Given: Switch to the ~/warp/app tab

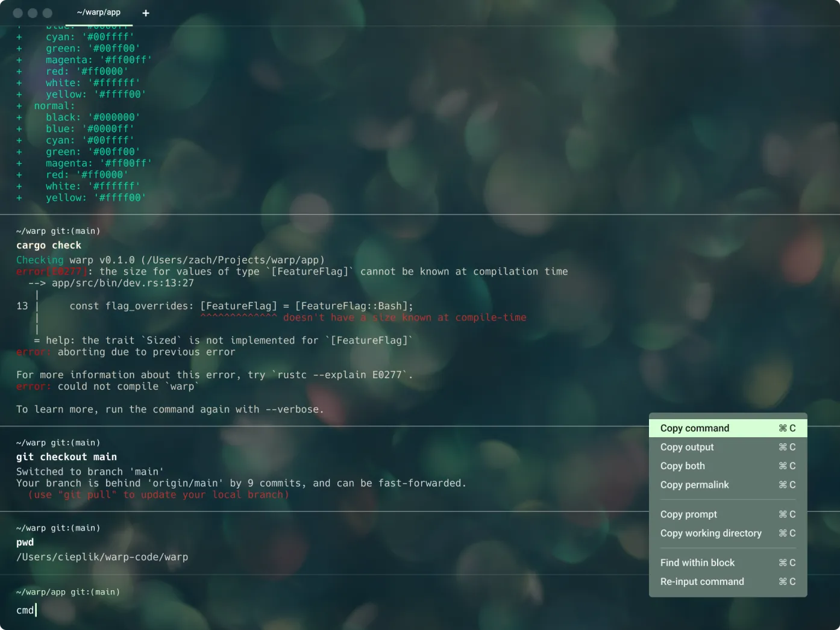Looking at the screenshot, I should [x=99, y=12].
